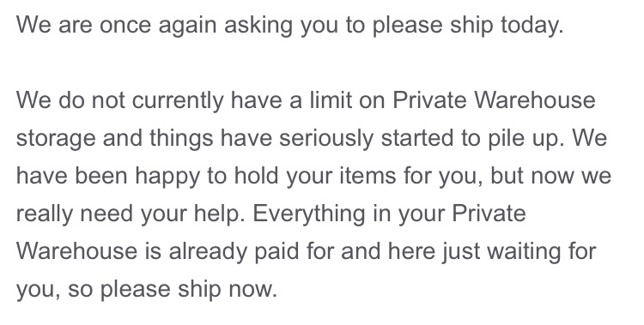Click the word "limit" in second paragraph

(x=331, y=101)
